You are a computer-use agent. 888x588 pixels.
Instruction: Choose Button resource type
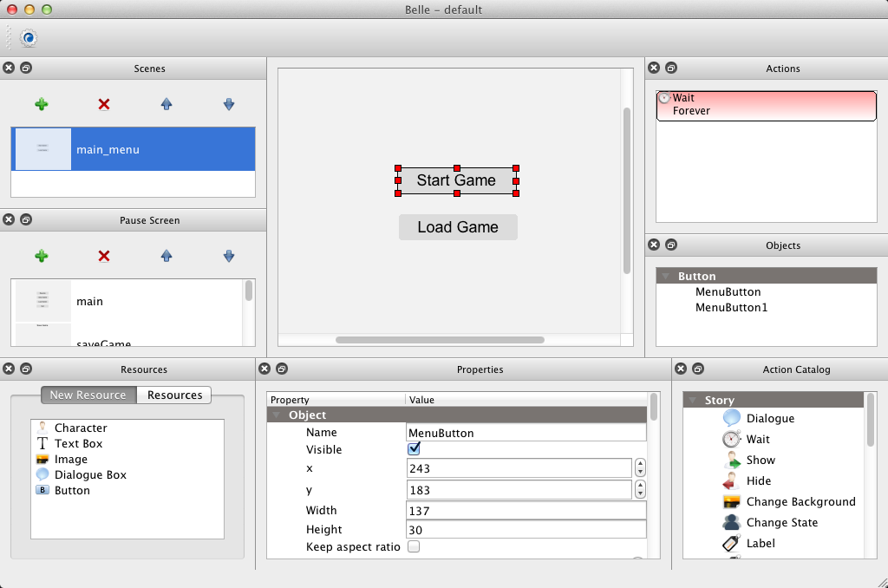tap(62, 491)
